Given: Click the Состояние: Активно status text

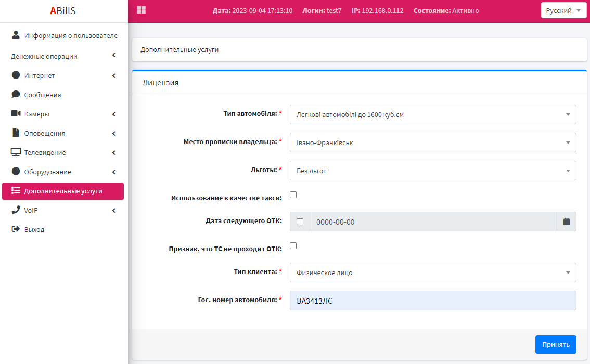Looking at the screenshot, I should point(446,10).
